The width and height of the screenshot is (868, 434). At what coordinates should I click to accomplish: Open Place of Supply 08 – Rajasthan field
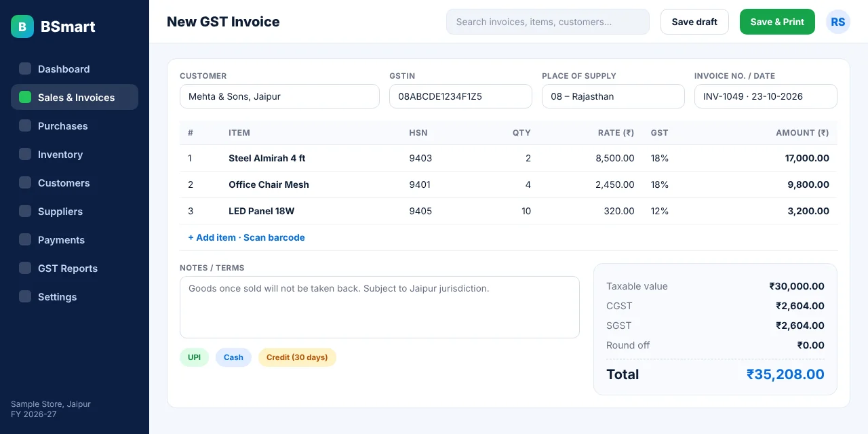click(x=613, y=96)
